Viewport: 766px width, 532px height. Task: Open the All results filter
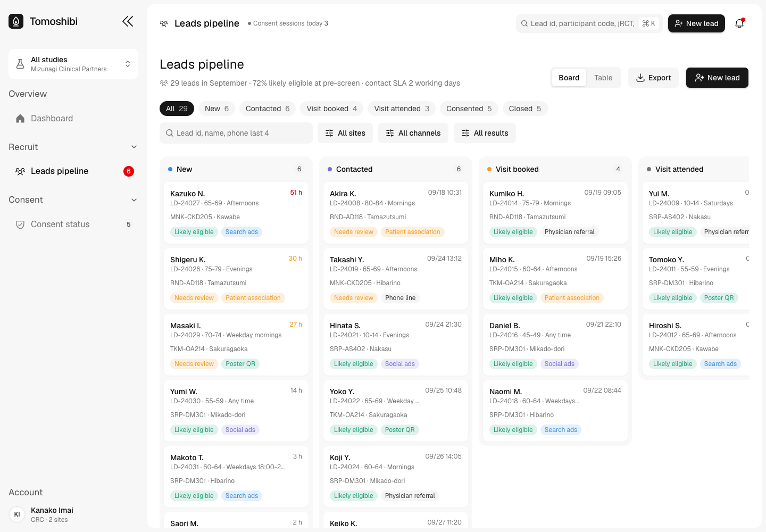[485, 133]
